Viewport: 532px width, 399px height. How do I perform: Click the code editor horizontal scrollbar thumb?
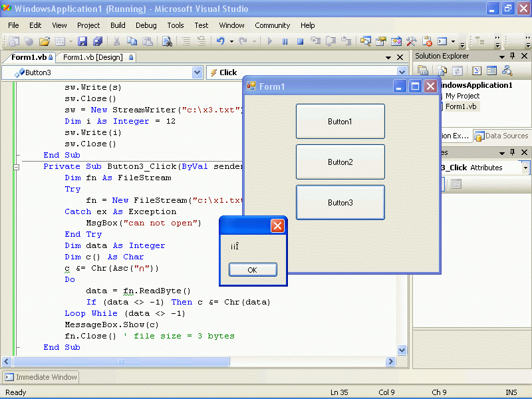[x=121, y=362]
